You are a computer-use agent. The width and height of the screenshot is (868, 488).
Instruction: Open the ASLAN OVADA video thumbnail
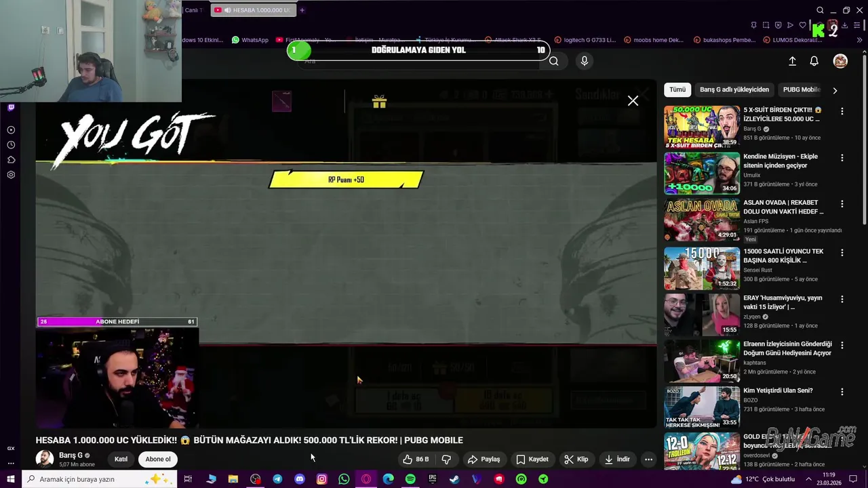click(x=702, y=220)
